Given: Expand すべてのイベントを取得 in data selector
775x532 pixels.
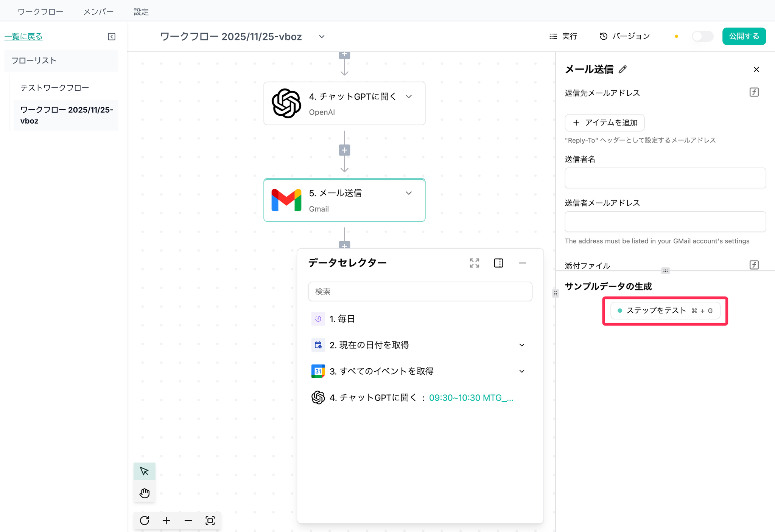Looking at the screenshot, I should [521, 371].
